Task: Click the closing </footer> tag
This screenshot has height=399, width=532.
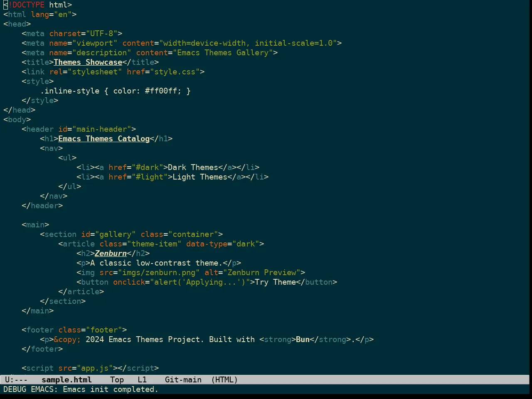Action: pos(42,349)
